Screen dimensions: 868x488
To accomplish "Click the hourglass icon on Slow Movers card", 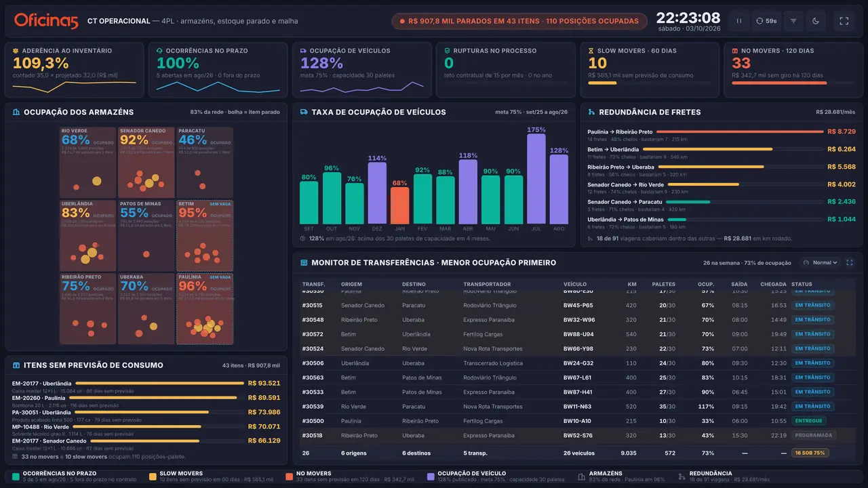I will click(591, 51).
